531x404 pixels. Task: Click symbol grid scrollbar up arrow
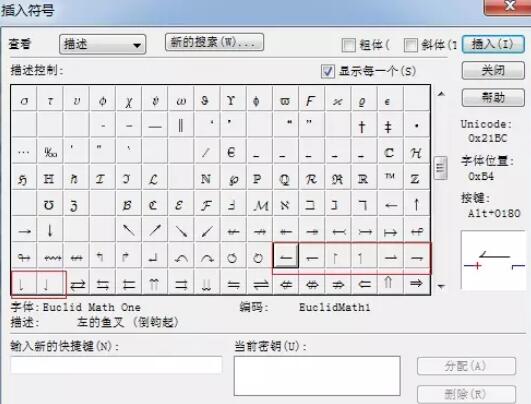(x=441, y=94)
